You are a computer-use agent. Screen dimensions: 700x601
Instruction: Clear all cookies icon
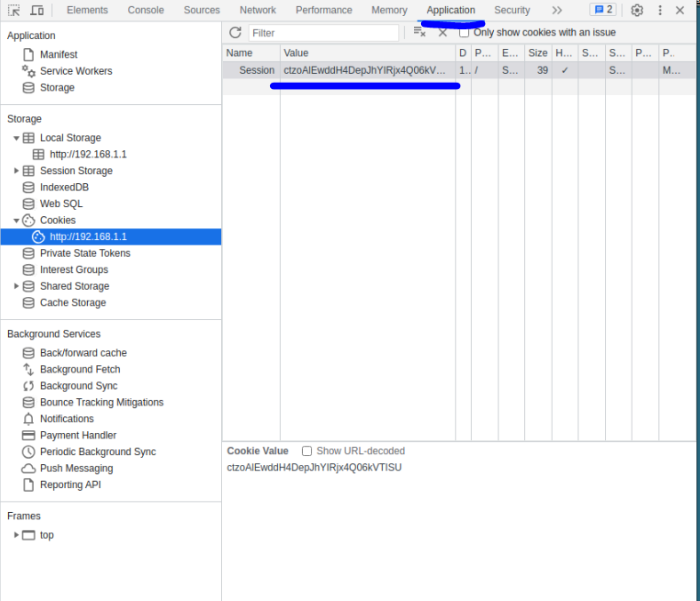419,32
